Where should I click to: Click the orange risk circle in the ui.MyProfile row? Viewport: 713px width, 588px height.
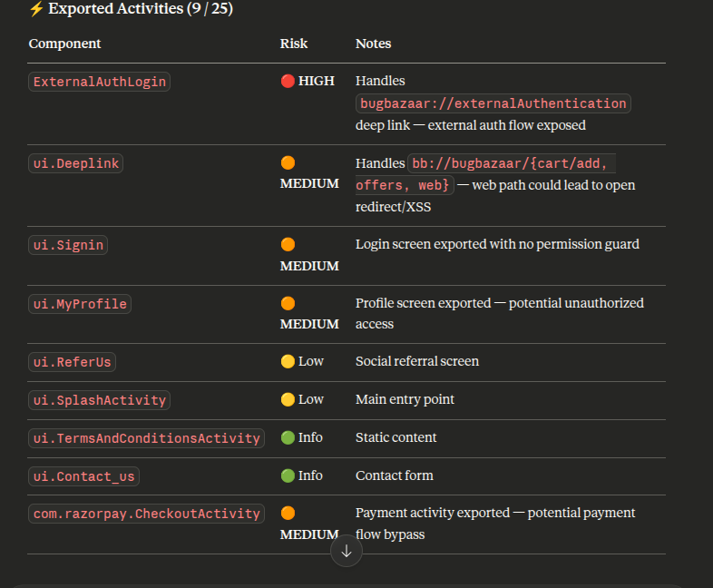pos(288,303)
